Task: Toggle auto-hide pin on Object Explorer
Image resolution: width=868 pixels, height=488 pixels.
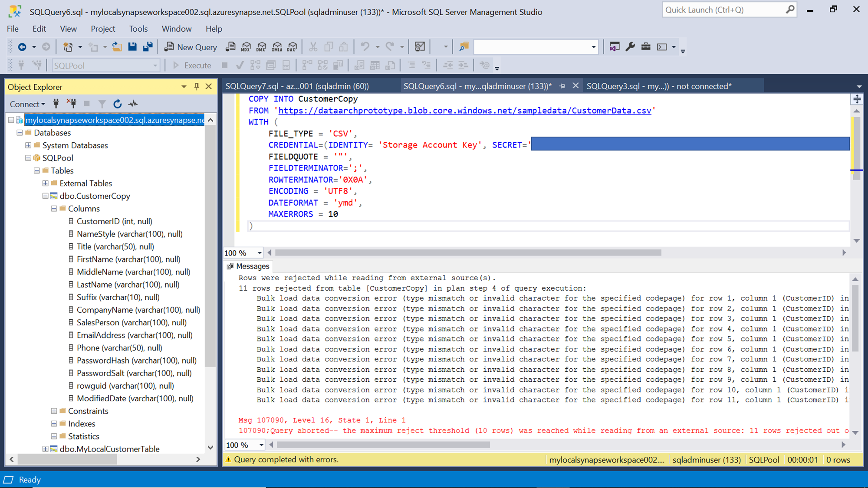Action: [197, 87]
